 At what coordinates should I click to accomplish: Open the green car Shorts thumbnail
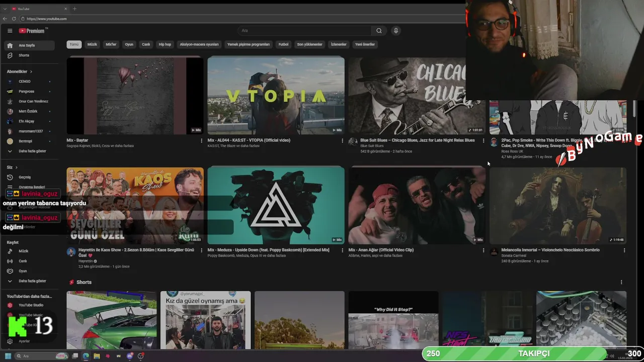[x=112, y=320]
